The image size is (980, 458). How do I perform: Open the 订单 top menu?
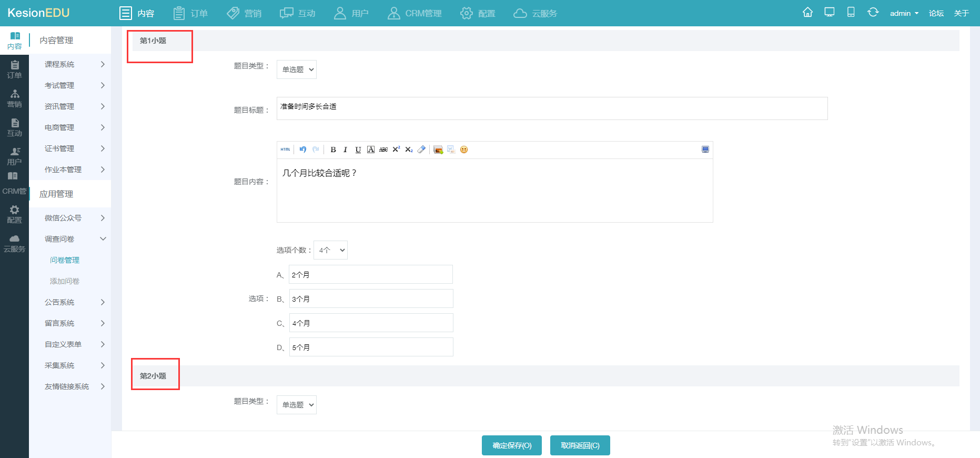click(190, 13)
